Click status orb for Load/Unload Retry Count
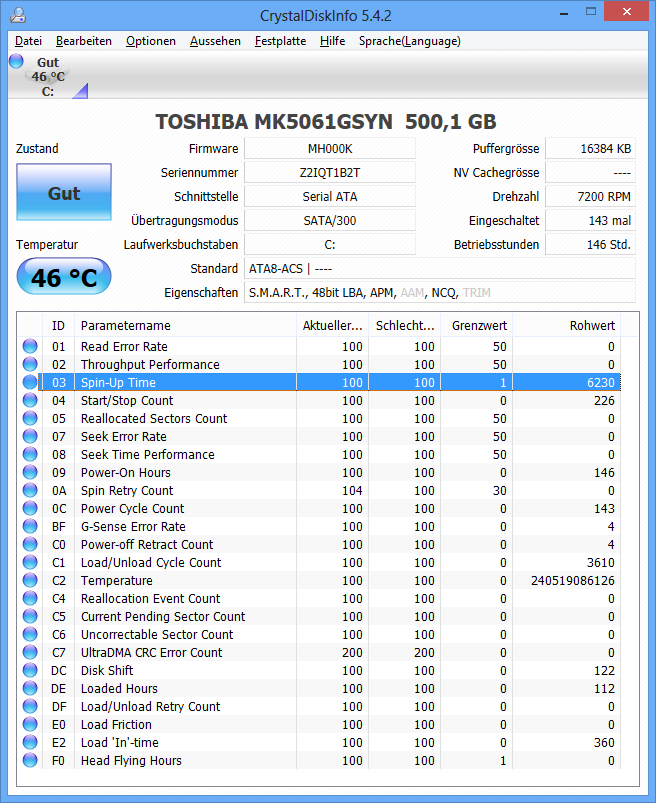 [30, 706]
